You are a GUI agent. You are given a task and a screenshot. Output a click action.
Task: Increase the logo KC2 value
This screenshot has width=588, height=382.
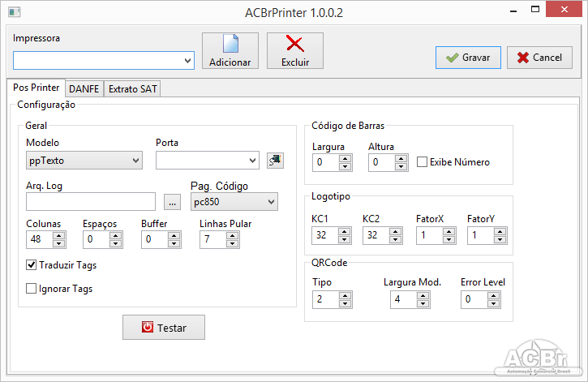395,231
